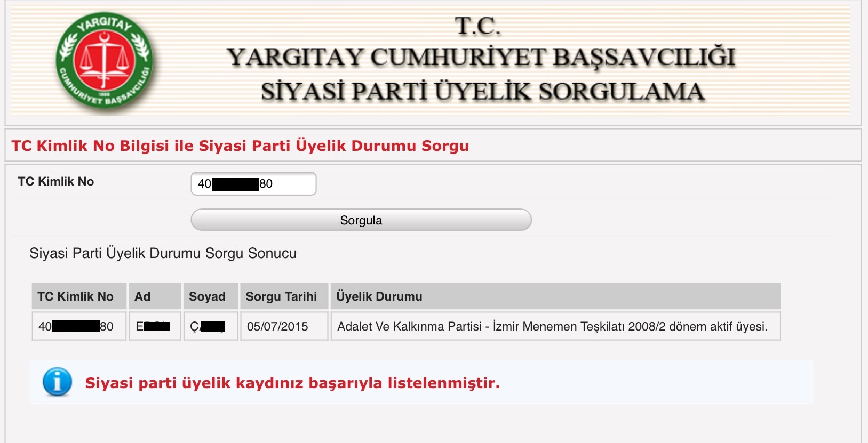Select the 'Soyad' column header
The image size is (868, 443).
click(211, 296)
